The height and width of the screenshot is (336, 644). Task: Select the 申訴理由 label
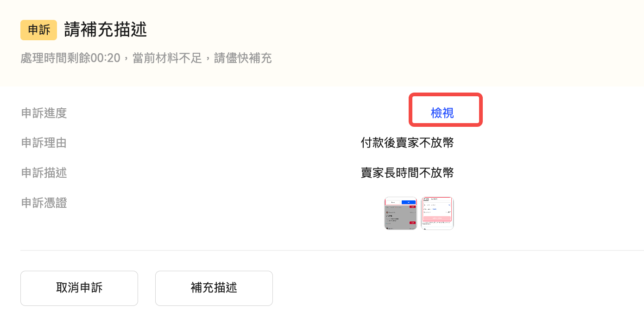44,143
